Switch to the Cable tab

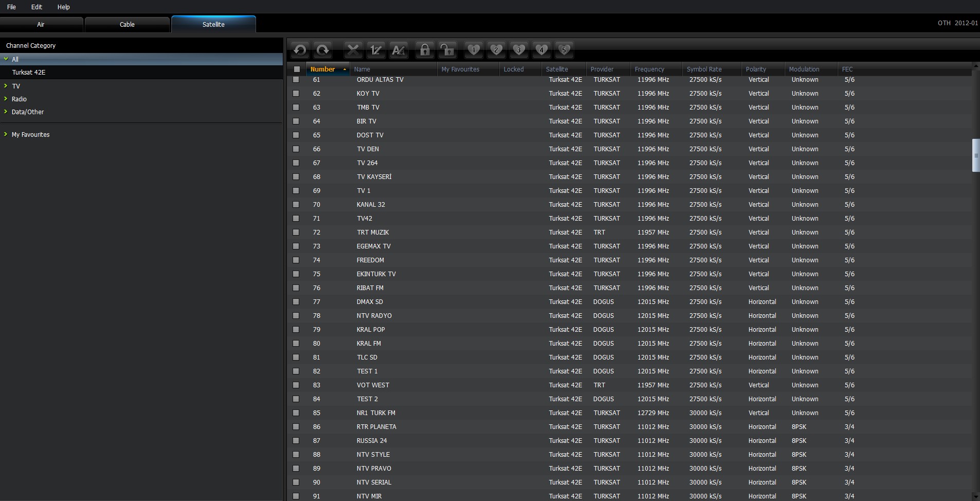point(127,24)
